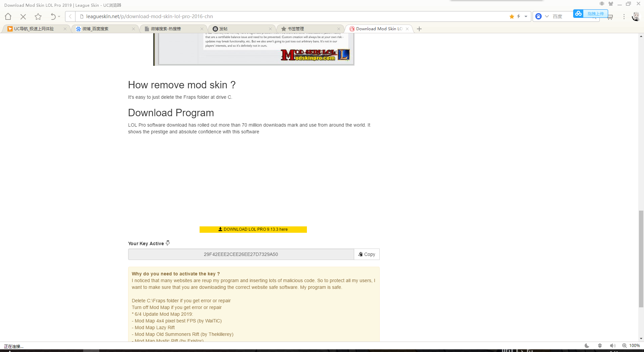Close the 发帖 tab
This screenshot has height=352, width=644.
click(x=270, y=29)
